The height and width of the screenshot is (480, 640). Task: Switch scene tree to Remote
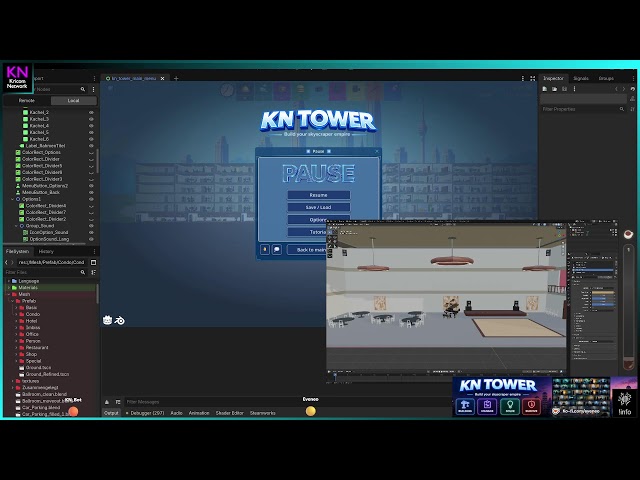point(27,100)
